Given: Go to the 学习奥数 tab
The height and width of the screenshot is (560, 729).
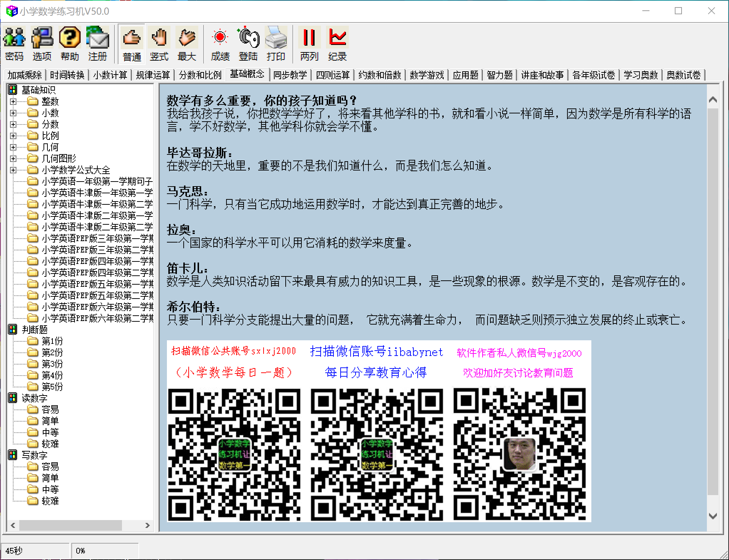Looking at the screenshot, I should click(x=641, y=75).
